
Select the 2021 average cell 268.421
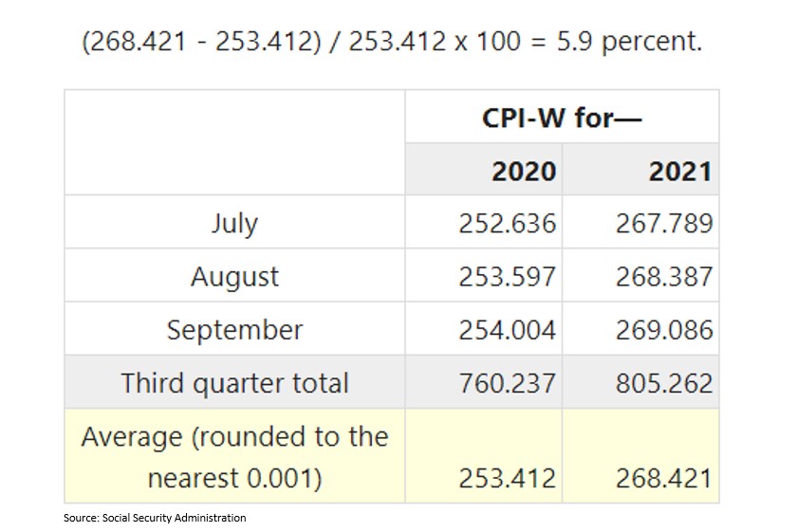[x=664, y=478]
